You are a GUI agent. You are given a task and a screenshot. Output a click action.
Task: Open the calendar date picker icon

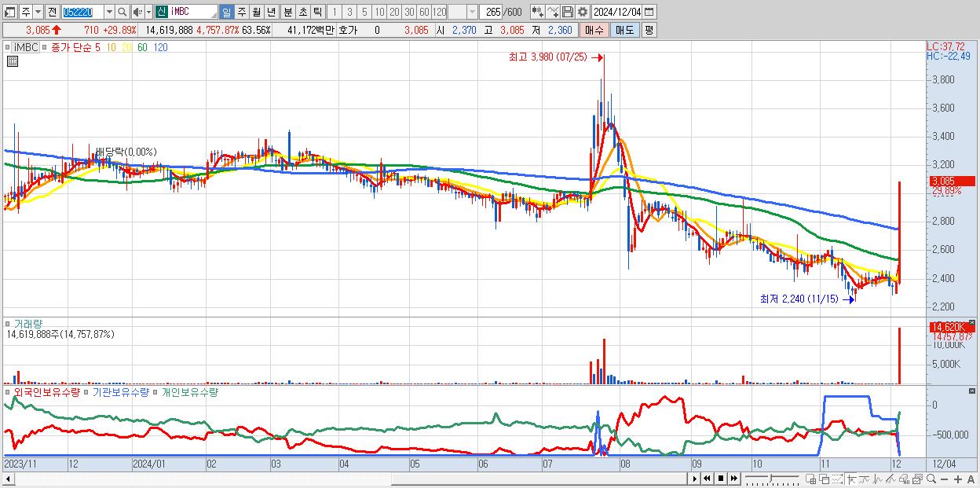[649, 12]
